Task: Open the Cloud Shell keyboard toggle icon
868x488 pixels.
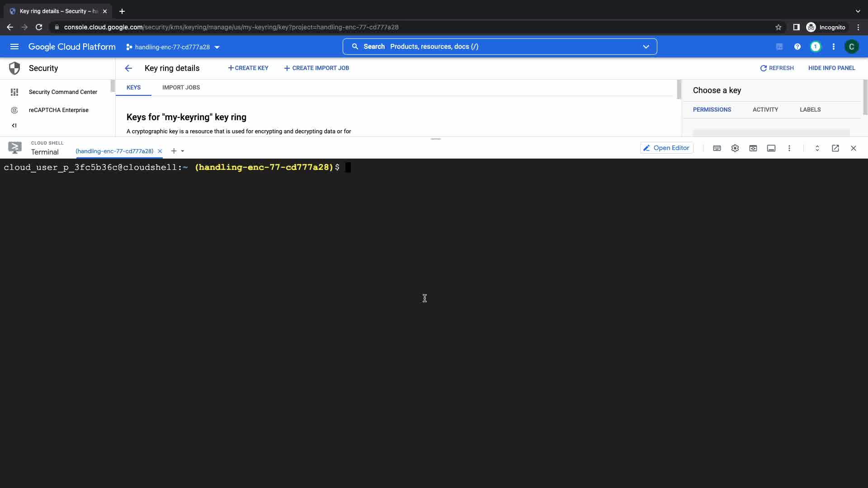Action: point(717,148)
